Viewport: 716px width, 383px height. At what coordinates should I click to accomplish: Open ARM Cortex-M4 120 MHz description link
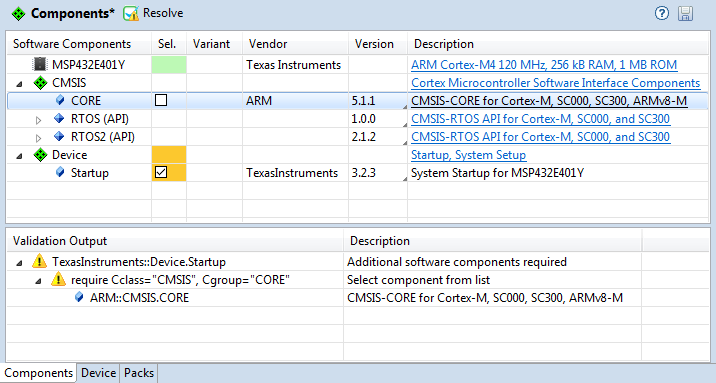point(544,65)
